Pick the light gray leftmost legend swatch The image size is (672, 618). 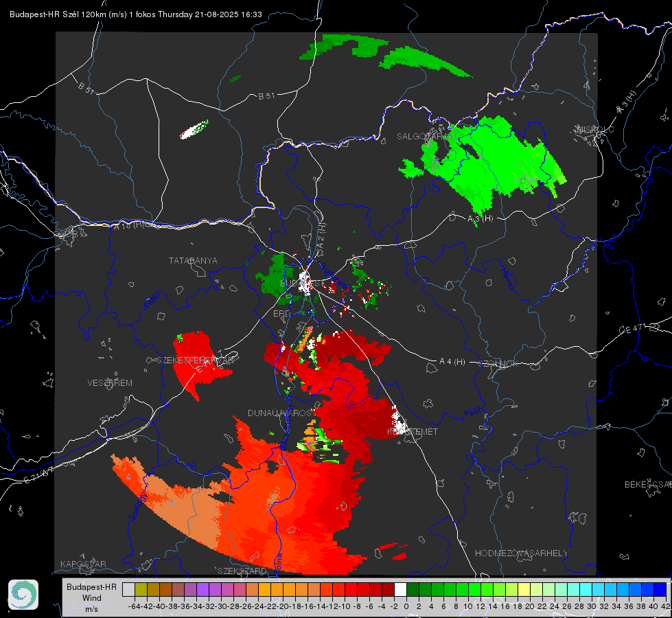tap(128, 590)
